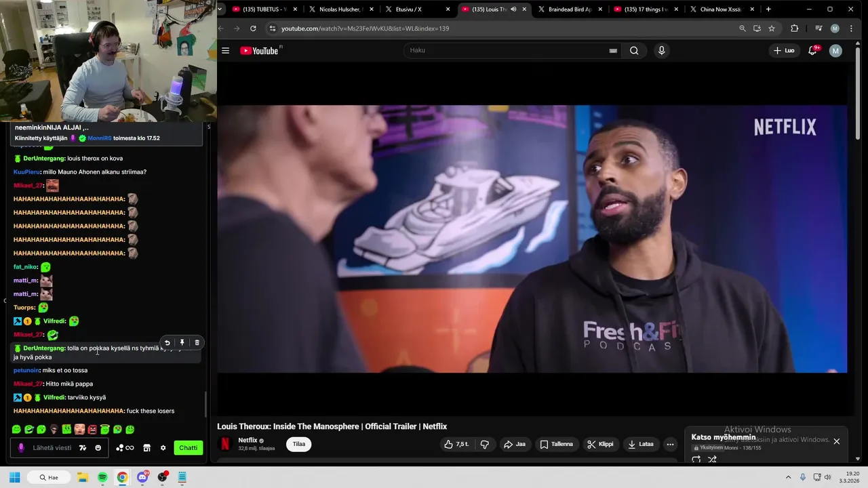Switch to the 17 things tab

tap(646, 9)
